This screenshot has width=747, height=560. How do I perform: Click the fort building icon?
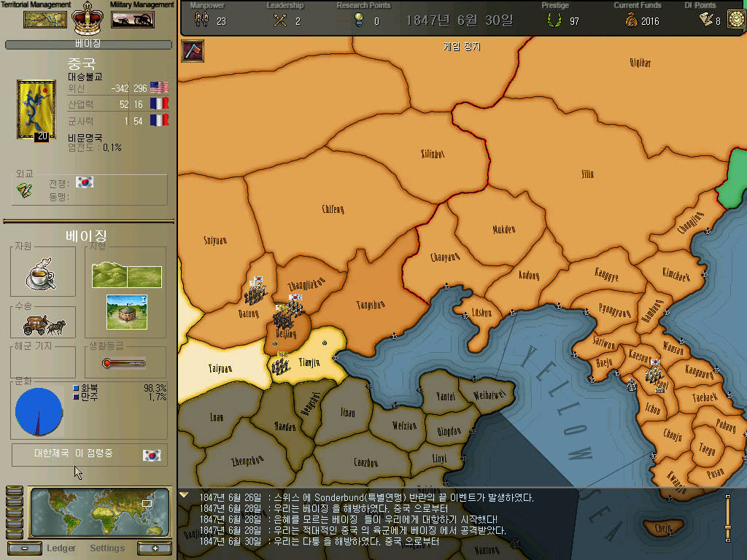click(x=127, y=311)
